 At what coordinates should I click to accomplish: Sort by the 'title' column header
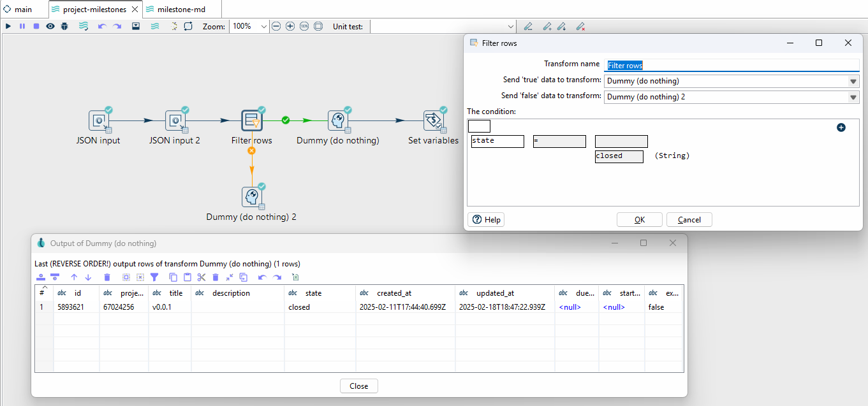[x=170, y=293]
